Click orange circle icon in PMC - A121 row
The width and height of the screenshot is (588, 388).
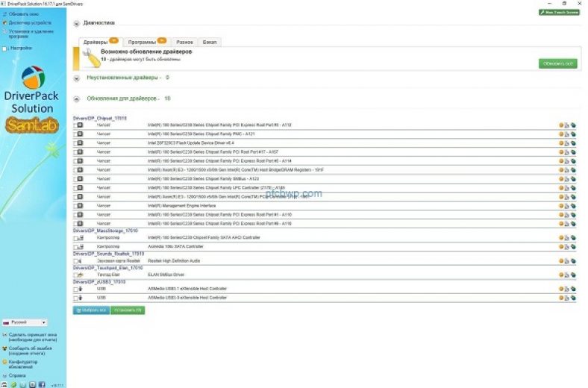point(561,134)
